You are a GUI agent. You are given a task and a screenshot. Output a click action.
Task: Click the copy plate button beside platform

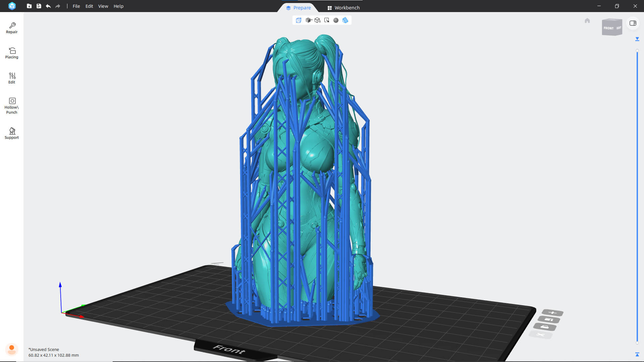549,319
